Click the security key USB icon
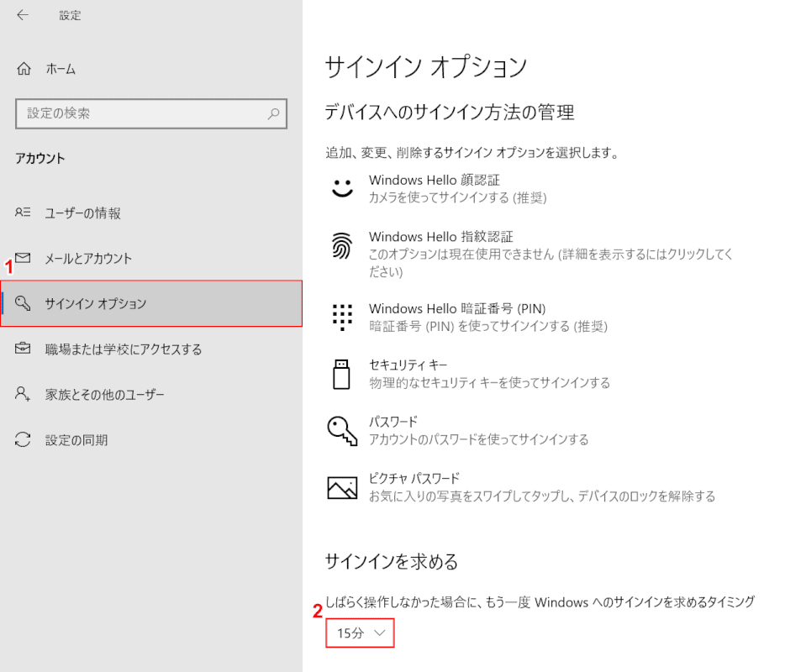806x672 pixels. point(342,374)
